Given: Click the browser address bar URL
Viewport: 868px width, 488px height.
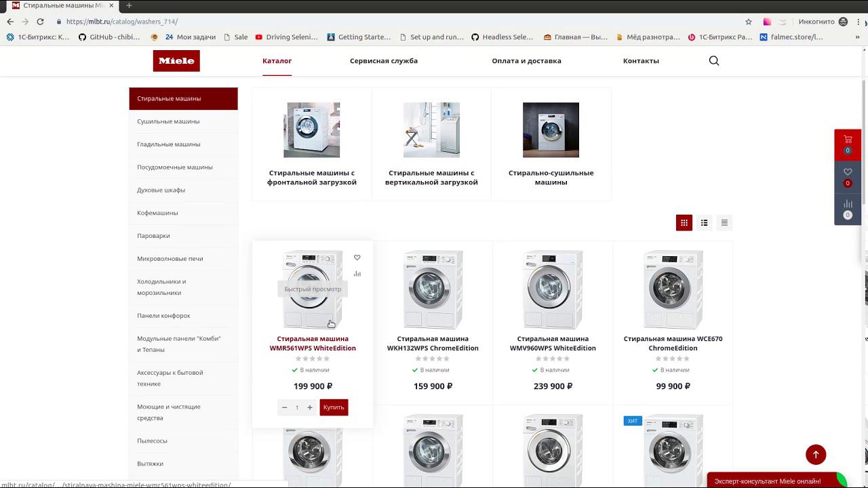Looking at the screenshot, I should click(122, 22).
